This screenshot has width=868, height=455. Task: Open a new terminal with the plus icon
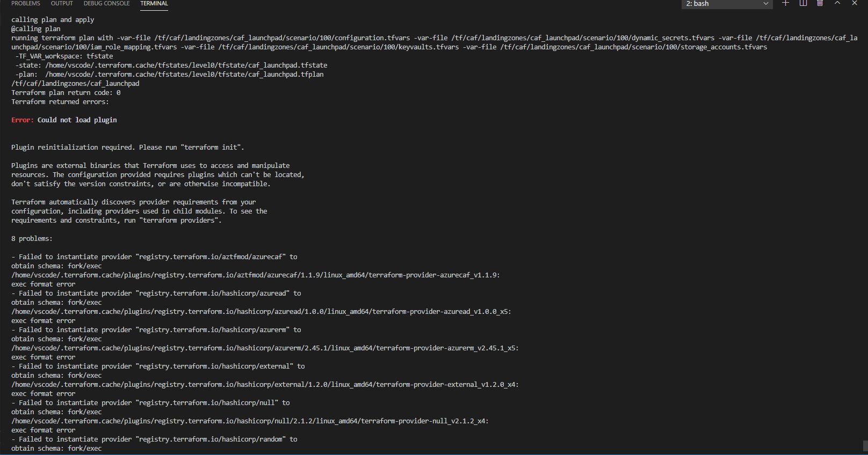click(785, 4)
